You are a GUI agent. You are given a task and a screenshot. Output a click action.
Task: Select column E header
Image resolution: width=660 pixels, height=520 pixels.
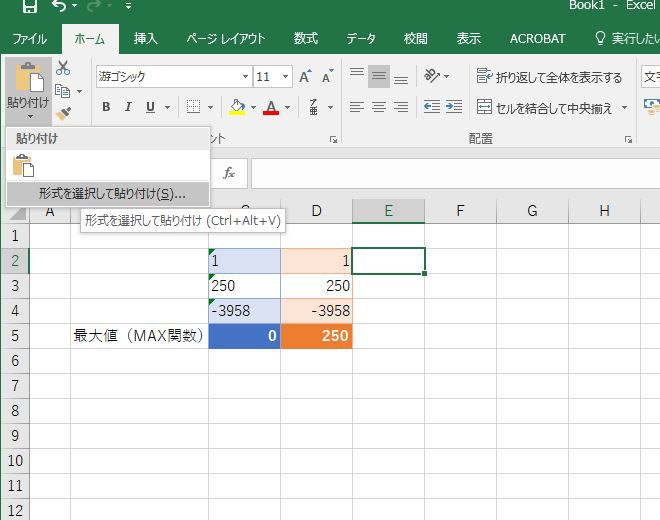coord(389,211)
